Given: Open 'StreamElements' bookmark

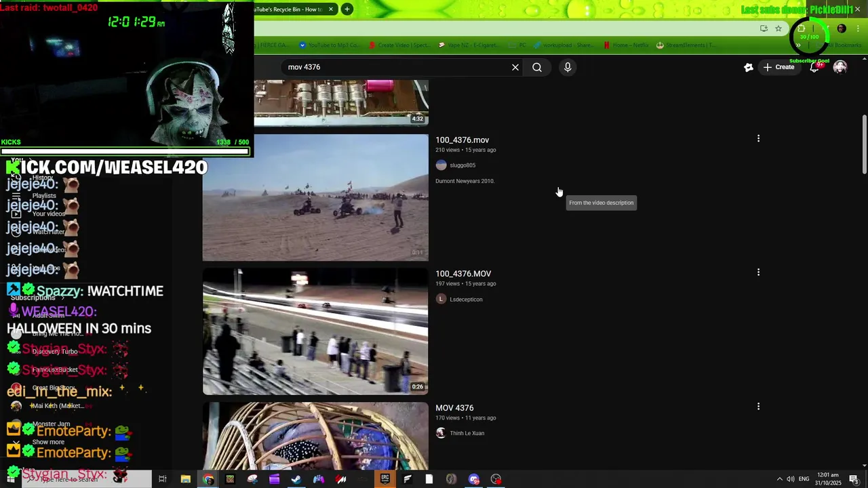Looking at the screenshot, I should [x=686, y=45].
